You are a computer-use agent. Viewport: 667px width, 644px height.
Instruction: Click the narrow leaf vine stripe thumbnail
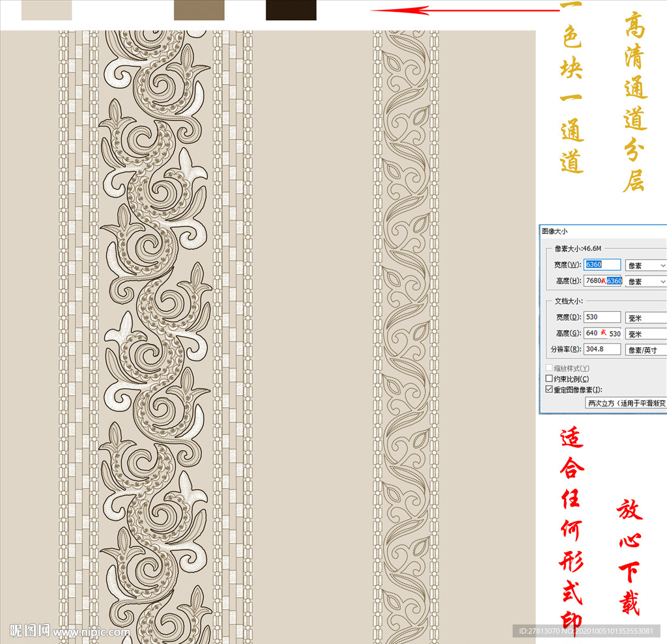coord(406,336)
